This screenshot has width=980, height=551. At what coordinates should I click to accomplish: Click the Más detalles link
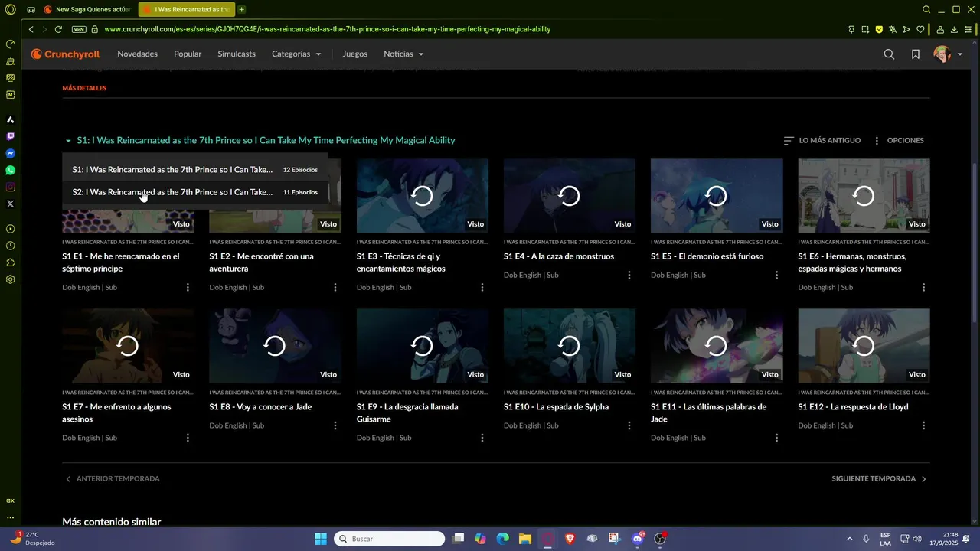click(x=84, y=88)
